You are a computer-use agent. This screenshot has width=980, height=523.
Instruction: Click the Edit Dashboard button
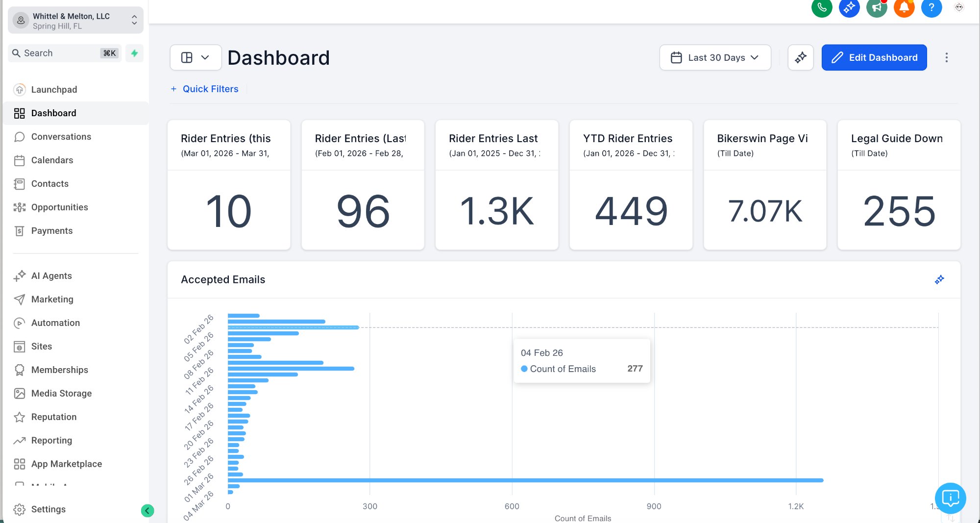tap(874, 57)
